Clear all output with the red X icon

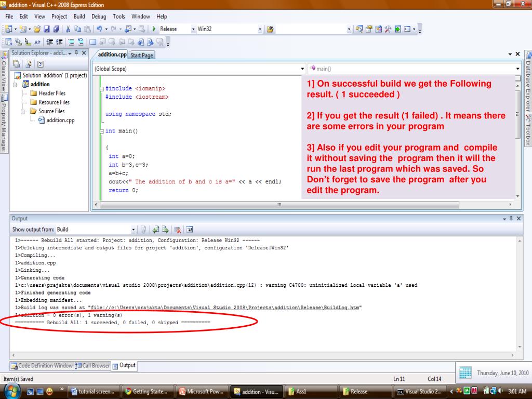(177, 230)
